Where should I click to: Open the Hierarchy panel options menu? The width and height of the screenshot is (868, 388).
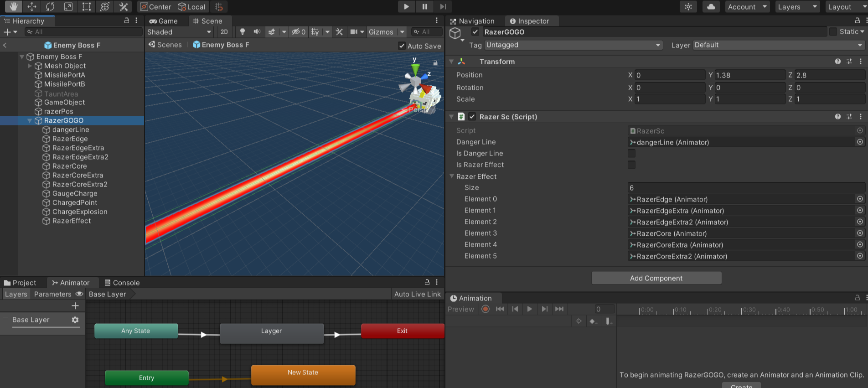point(136,21)
